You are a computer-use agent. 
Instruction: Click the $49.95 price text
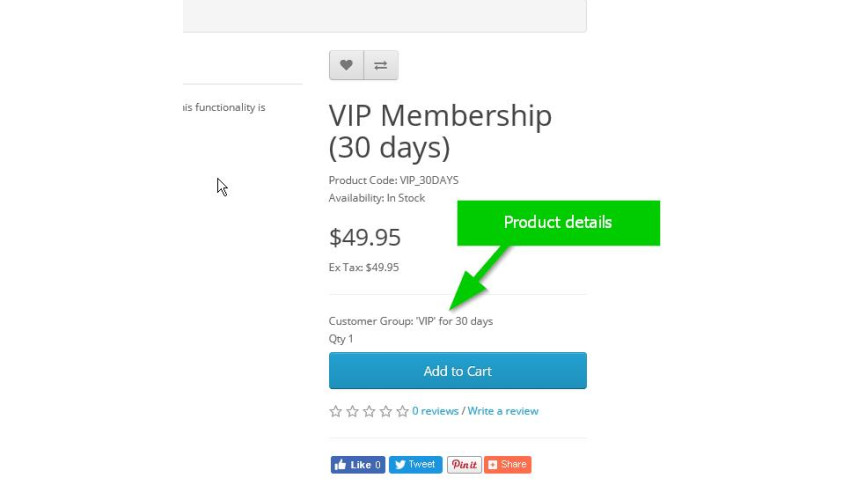pos(365,238)
